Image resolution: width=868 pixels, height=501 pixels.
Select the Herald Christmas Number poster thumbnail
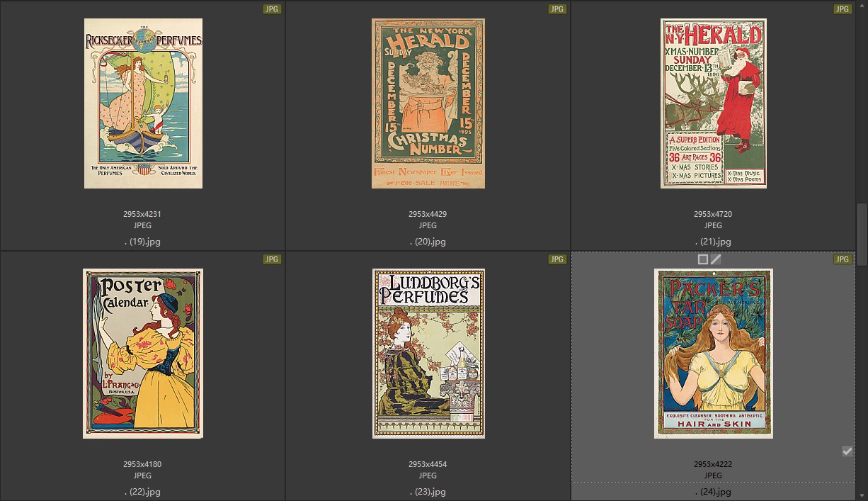coord(428,103)
